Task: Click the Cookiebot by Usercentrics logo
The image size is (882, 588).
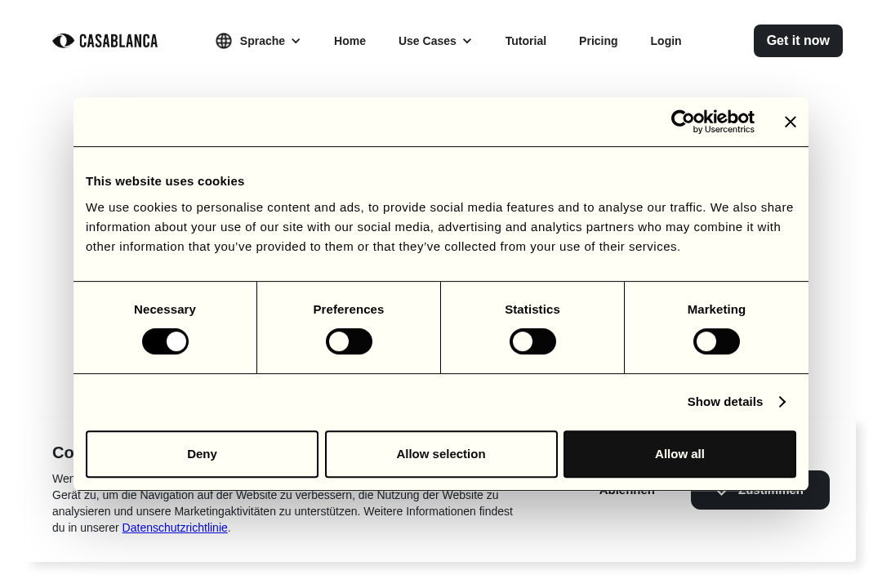Action: (713, 122)
